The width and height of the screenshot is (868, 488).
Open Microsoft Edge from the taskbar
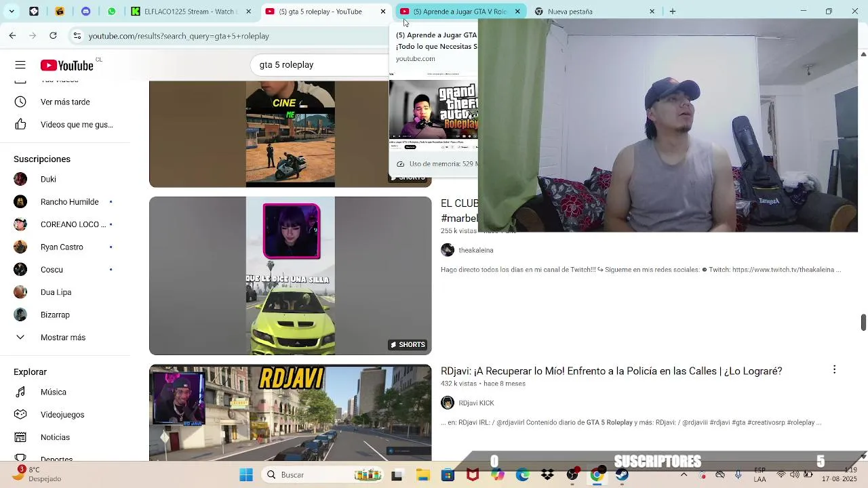pyautogui.click(x=522, y=475)
